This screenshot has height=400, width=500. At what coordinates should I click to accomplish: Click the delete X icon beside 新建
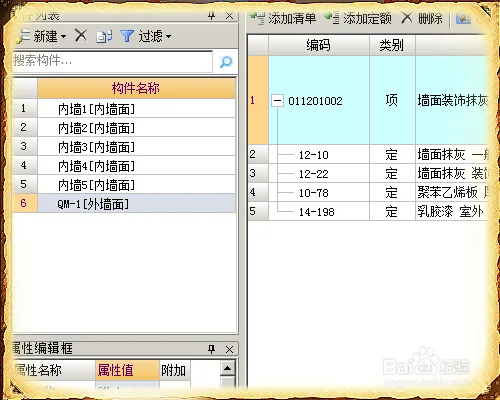[81, 35]
